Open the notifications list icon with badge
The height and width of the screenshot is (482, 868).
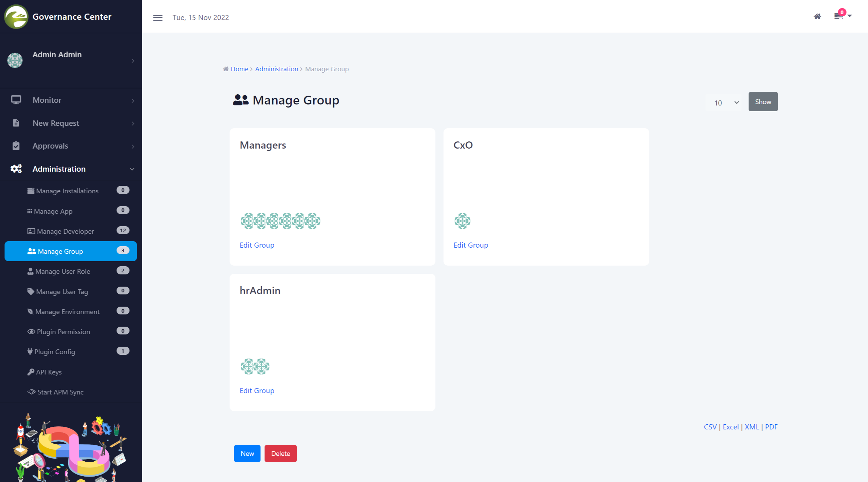(x=838, y=16)
